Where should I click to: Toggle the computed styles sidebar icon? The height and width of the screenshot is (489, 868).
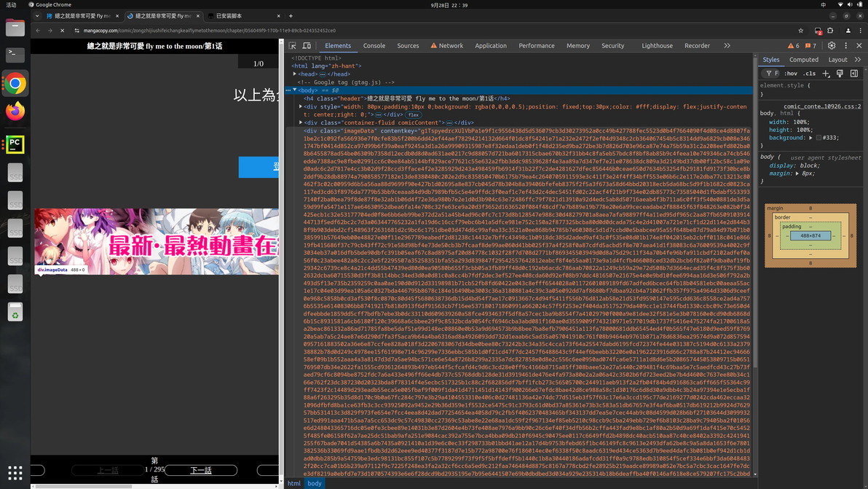(853, 73)
